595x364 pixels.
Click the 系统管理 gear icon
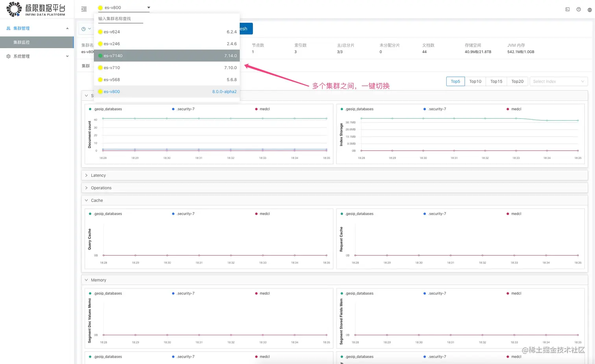pos(8,56)
